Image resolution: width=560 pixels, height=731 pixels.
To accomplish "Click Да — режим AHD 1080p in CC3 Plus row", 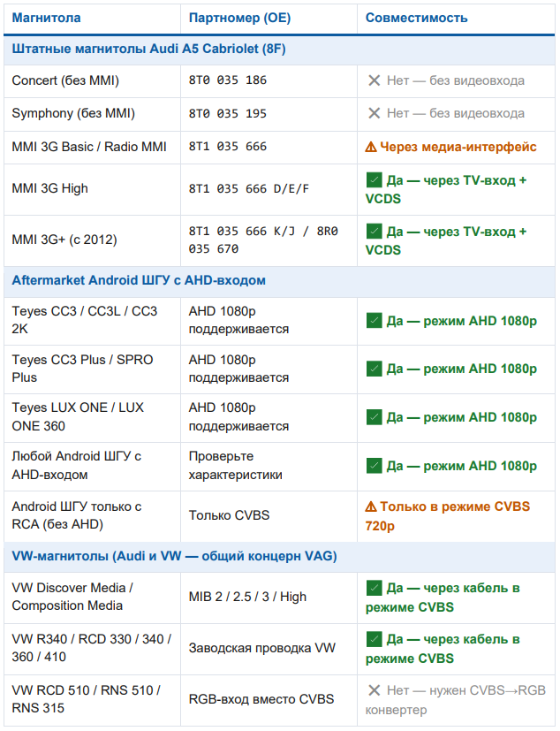I will pos(462,369).
